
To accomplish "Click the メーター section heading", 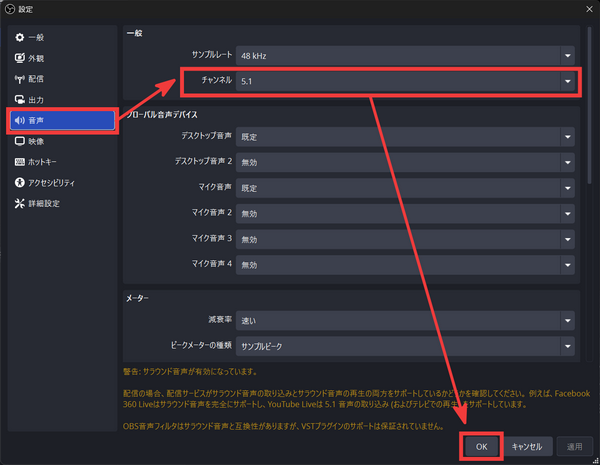I will 137,298.
